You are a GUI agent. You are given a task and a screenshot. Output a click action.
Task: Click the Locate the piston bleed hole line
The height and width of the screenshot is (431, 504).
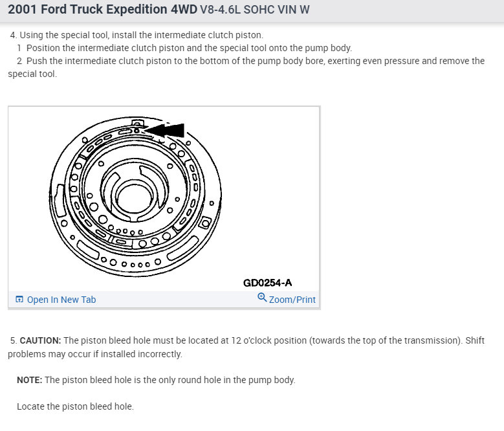(75, 406)
